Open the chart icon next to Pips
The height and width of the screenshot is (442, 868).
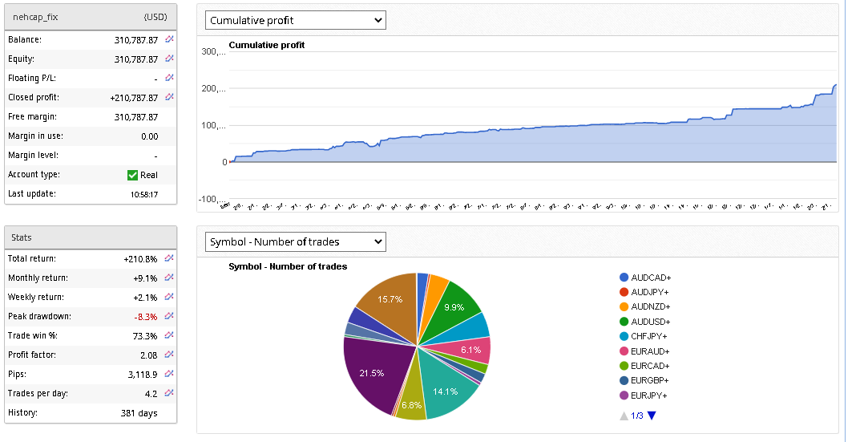click(169, 374)
